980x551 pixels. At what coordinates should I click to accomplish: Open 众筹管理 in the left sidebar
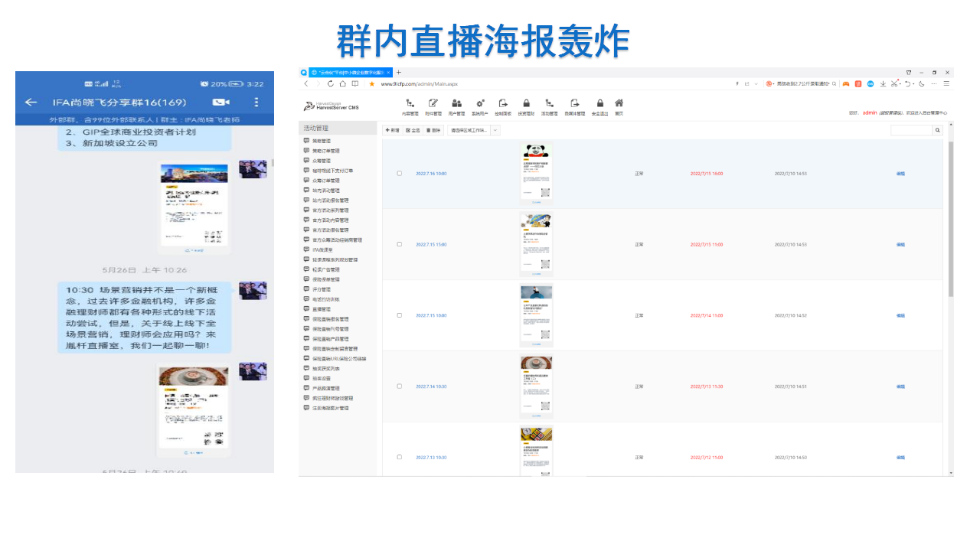point(321,161)
